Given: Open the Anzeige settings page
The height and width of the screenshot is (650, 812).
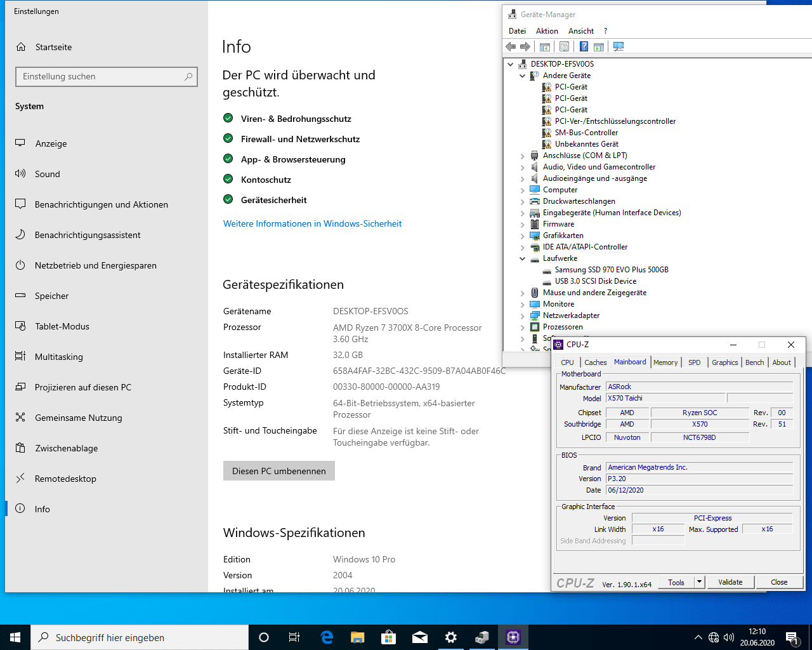Looking at the screenshot, I should [107, 143].
